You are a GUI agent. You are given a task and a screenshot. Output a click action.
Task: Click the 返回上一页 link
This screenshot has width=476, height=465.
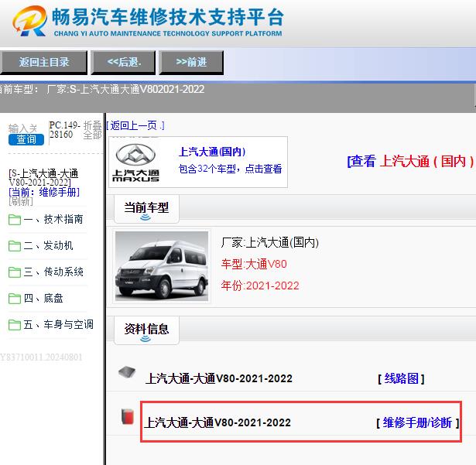pyautogui.click(x=135, y=125)
